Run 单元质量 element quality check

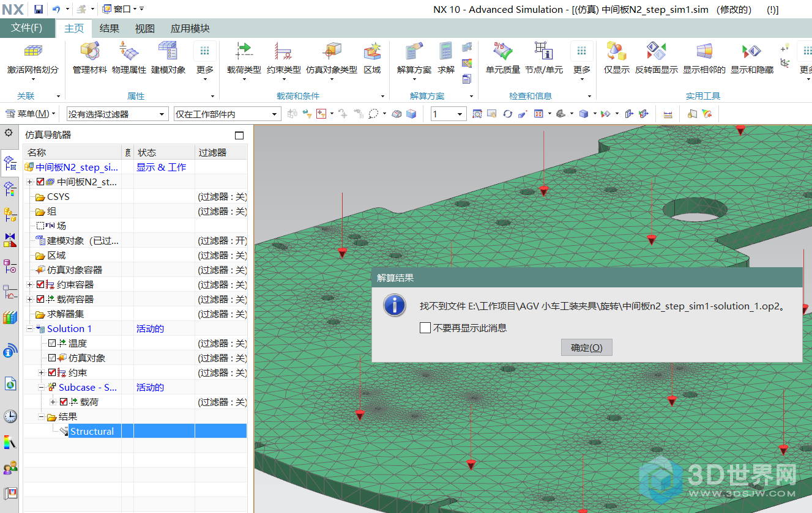click(503, 53)
